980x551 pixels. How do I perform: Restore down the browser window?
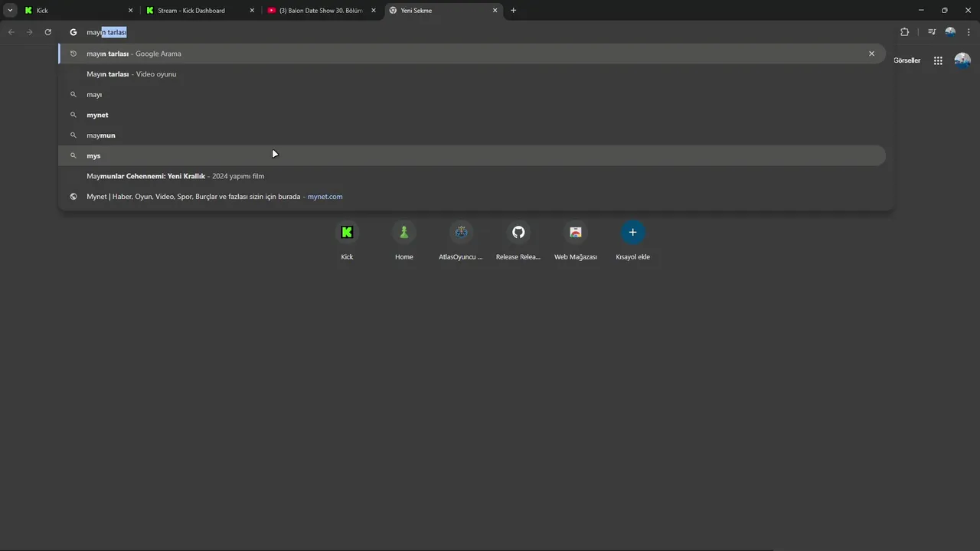tap(944, 10)
